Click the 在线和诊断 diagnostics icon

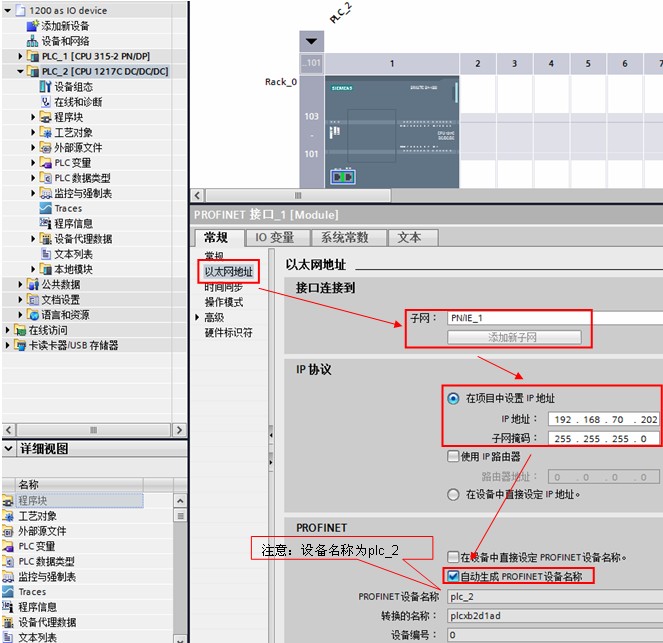pos(45,102)
